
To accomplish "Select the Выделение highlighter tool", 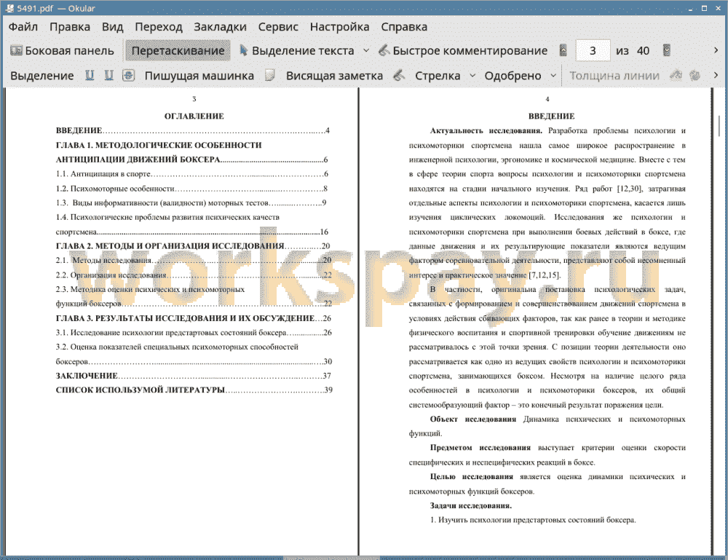I will click(x=41, y=76).
